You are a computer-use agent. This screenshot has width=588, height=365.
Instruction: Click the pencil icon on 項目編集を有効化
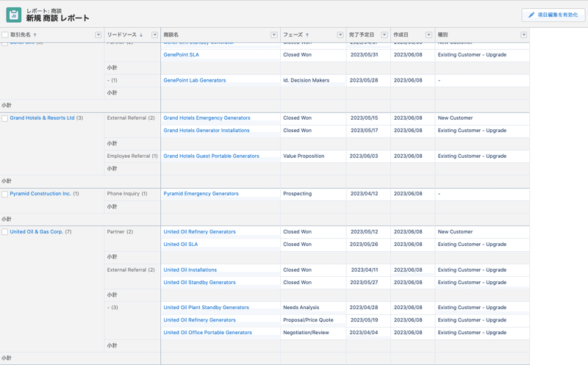[531, 15]
